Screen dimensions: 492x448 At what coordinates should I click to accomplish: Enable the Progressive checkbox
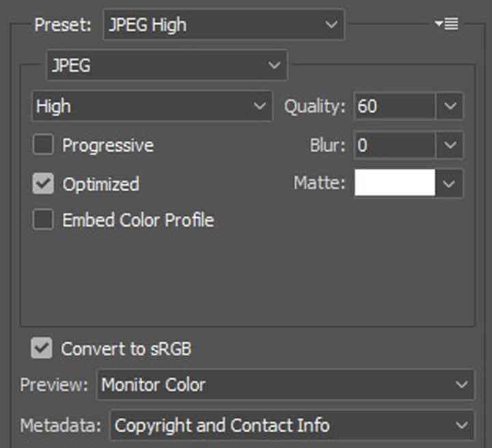pyautogui.click(x=43, y=145)
